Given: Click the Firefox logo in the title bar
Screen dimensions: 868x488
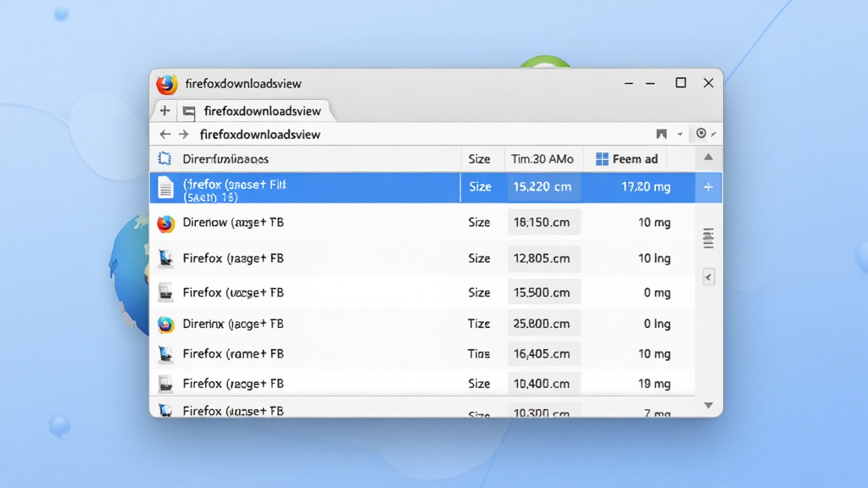Looking at the screenshot, I should (167, 84).
